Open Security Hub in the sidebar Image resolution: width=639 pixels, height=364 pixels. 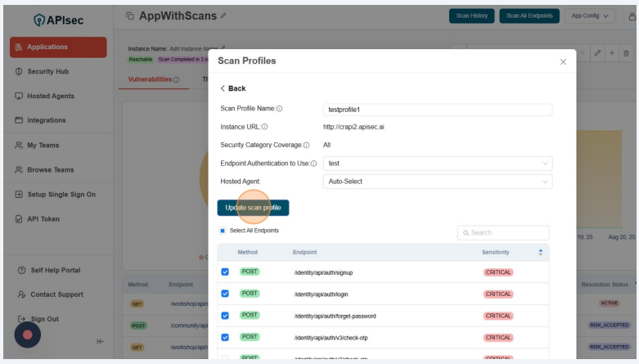47,71
